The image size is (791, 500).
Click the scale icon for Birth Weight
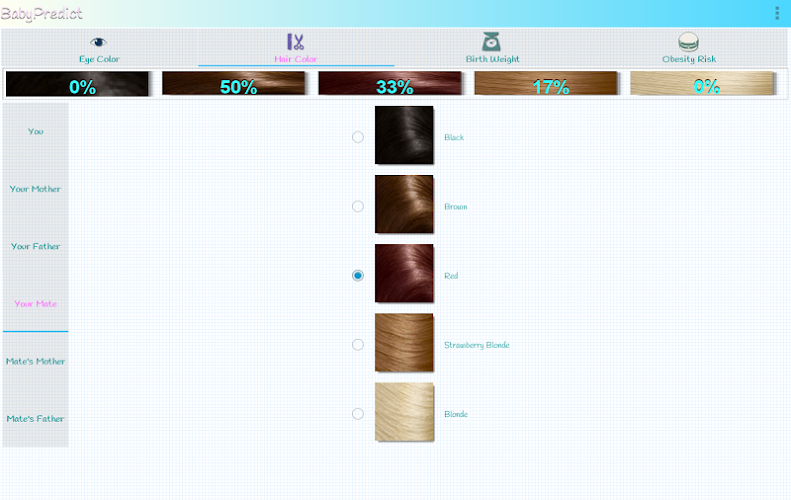pyautogui.click(x=491, y=42)
